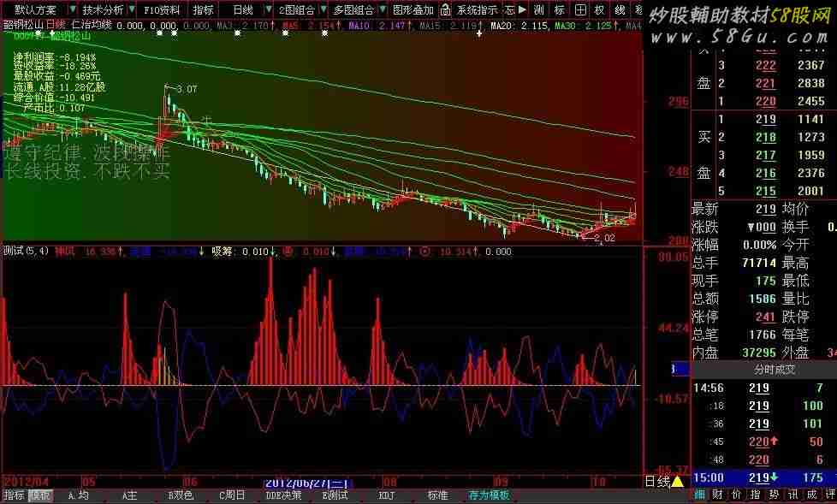This screenshot has width=837, height=504.
Task: Expand dropdown arrow next to 2图组合
Action: click(324, 9)
